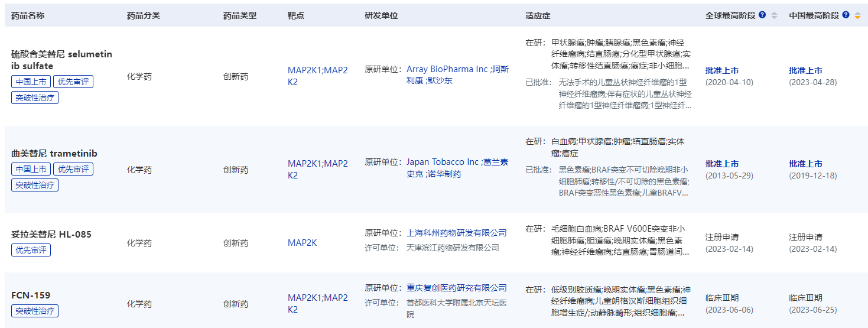Click 药品分类 column header

144,15
